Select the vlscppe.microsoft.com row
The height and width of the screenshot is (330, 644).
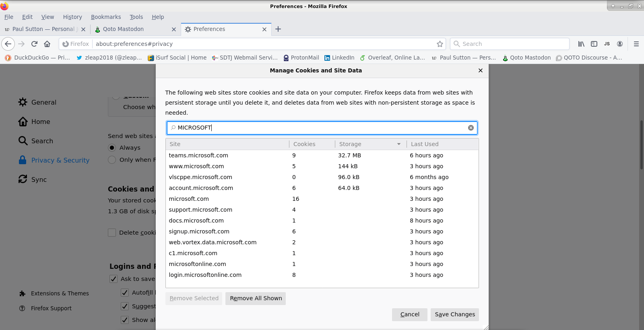(322, 177)
